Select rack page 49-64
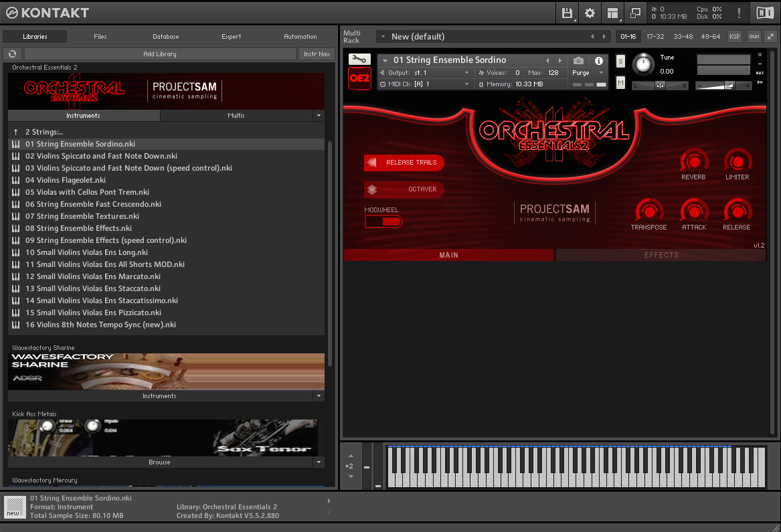This screenshot has height=532, width=781. (x=710, y=36)
